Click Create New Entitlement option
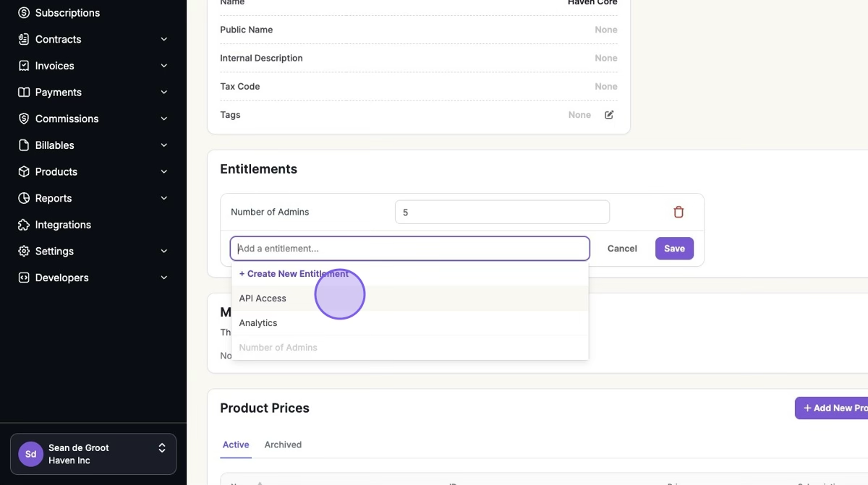 click(294, 274)
